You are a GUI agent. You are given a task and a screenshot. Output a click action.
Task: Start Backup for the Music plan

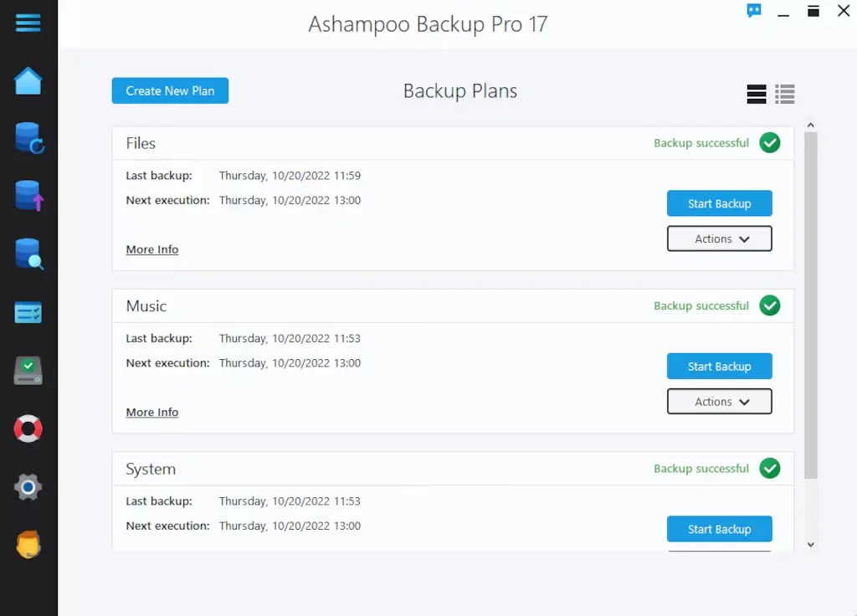pyautogui.click(x=719, y=367)
